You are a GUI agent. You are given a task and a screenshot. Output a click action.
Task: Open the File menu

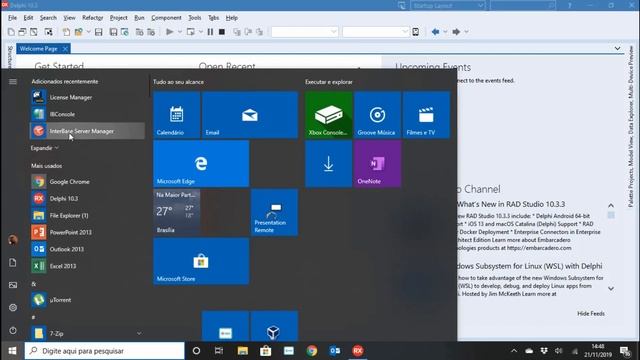pyautogui.click(x=13, y=18)
